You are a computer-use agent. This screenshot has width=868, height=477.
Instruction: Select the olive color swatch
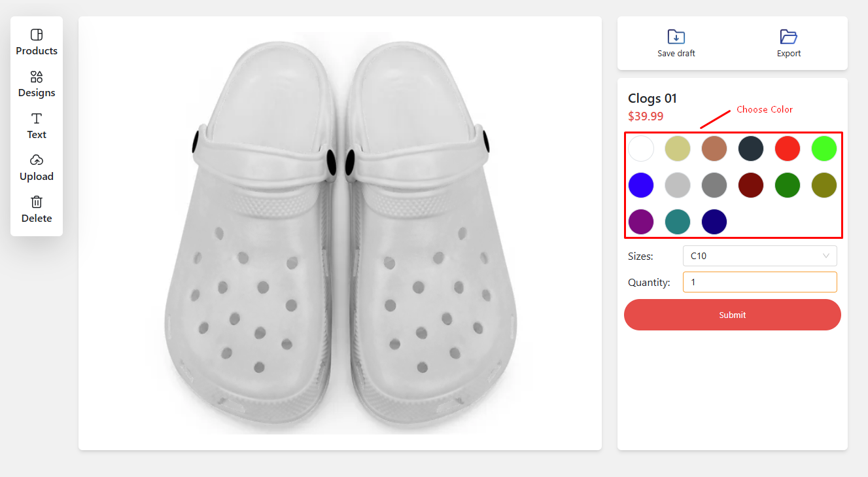(824, 185)
